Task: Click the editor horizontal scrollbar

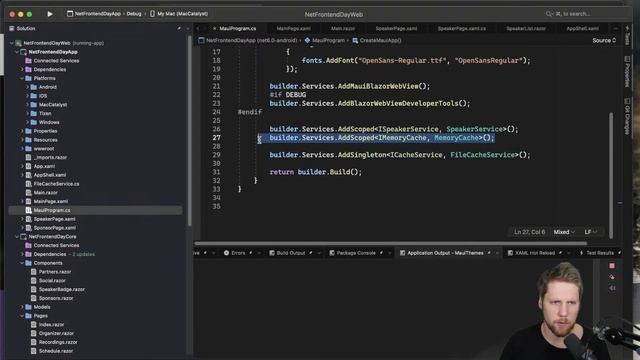Action: (391, 243)
